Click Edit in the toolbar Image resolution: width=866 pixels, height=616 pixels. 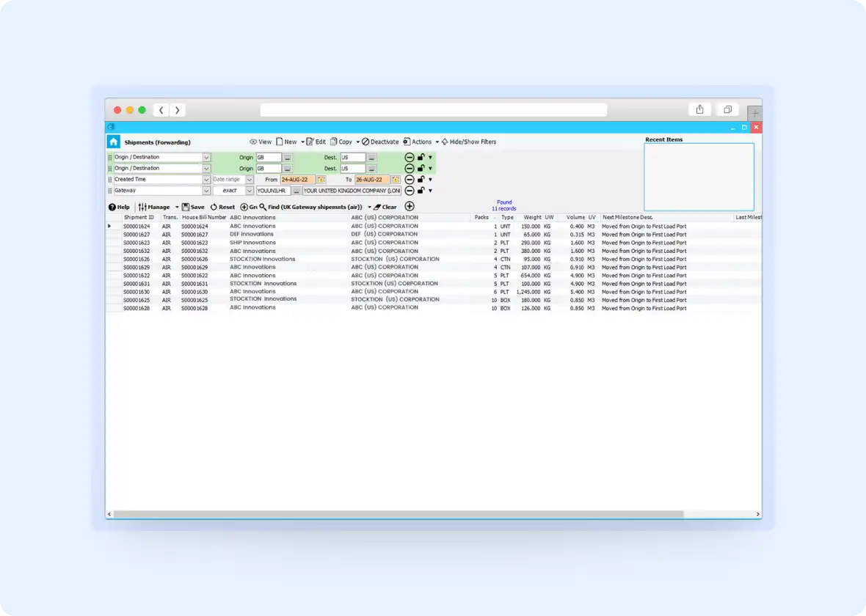pyautogui.click(x=316, y=142)
